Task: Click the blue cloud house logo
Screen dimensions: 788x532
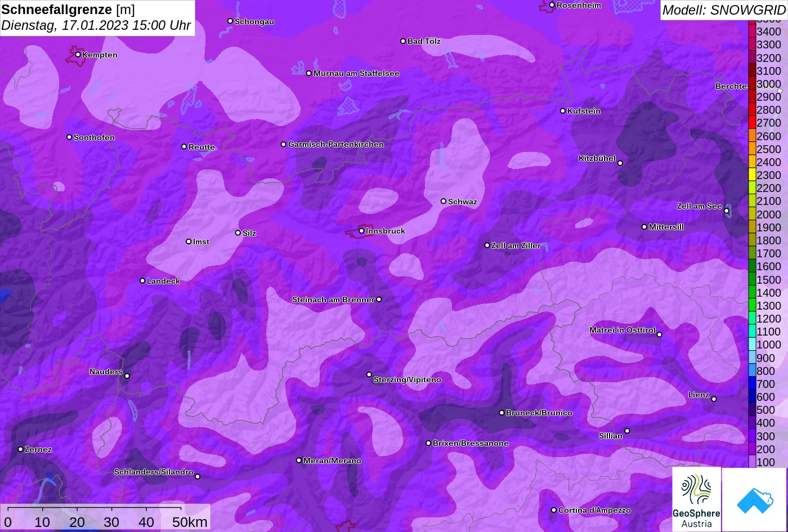Action: 754,499
